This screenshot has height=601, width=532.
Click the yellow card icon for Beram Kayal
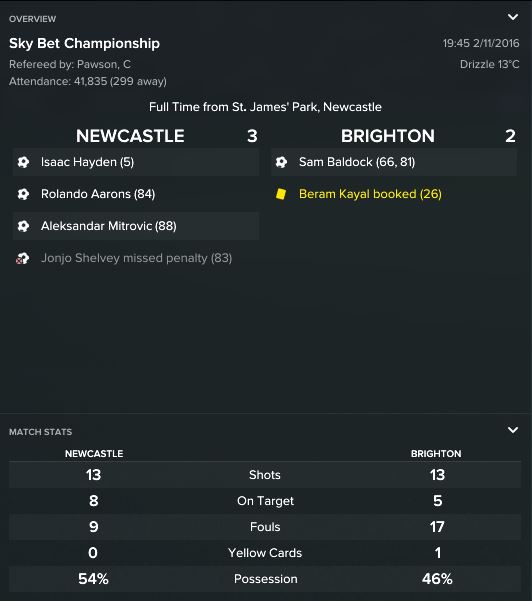point(281,194)
